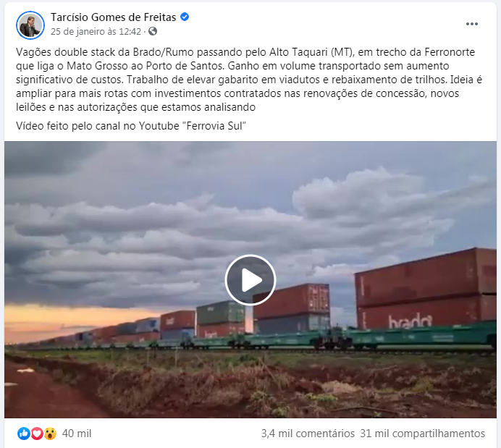The width and height of the screenshot is (501, 448).
Task: View the 31 mil compartilhamentos list
Action: [x=422, y=434]
